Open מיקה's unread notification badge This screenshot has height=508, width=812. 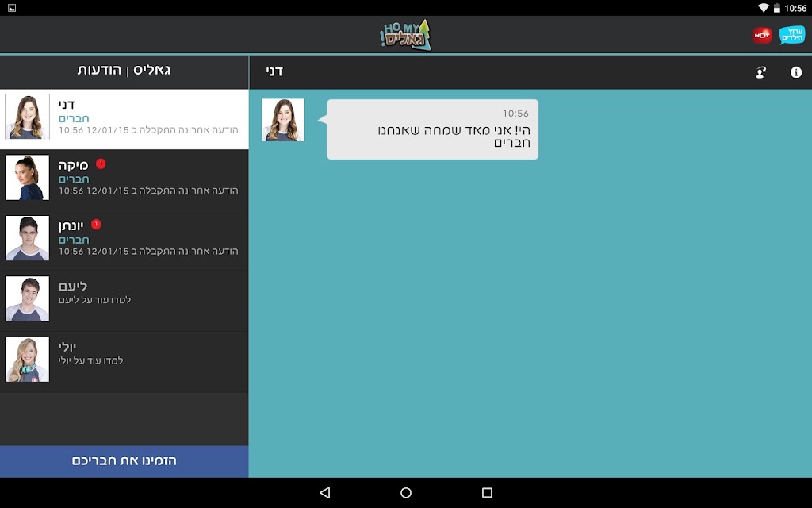[101, 164]
